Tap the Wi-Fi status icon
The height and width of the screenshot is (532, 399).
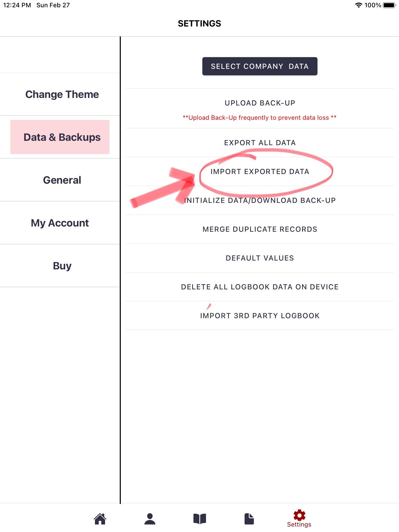(359, 5)
